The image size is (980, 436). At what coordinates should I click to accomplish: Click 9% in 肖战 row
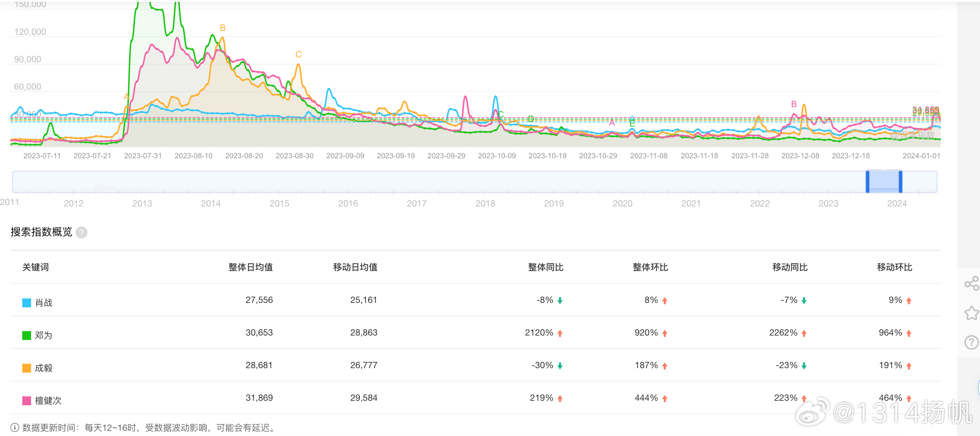[x=896, y=300]
